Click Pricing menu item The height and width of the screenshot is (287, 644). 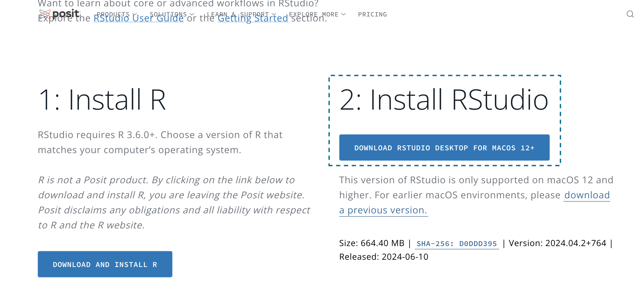click(x=372, y=14)
